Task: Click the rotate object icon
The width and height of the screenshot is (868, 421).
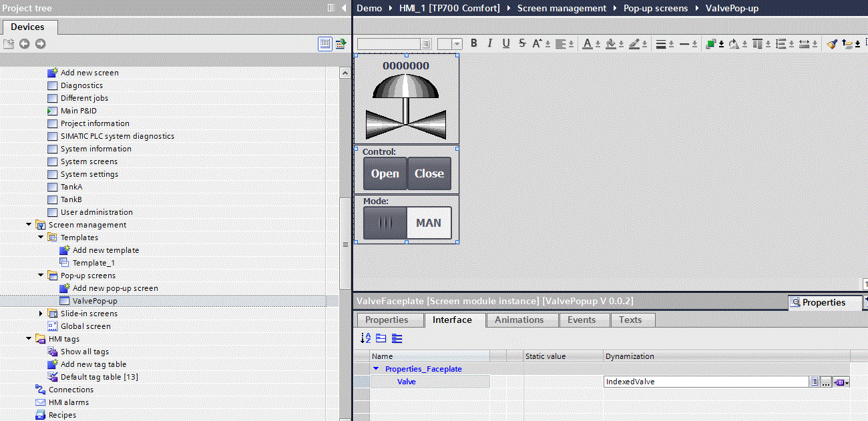Action: click(734, 43)
